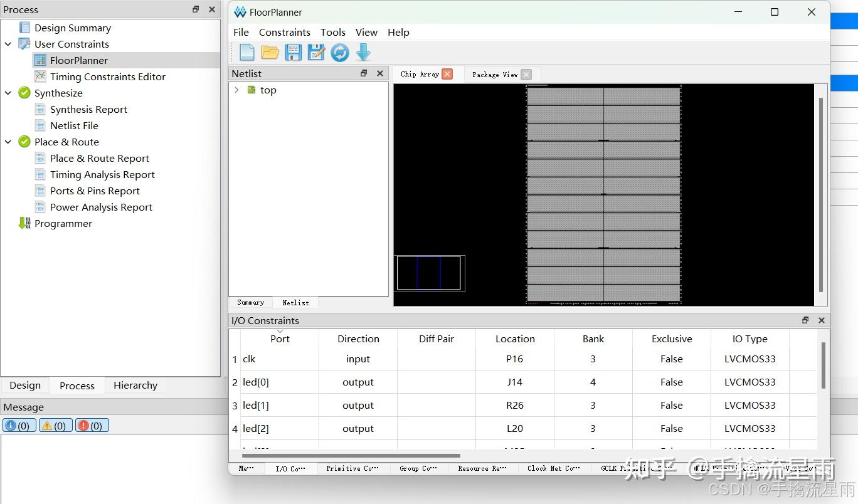Click the blue down-arrow toolbar icon

point(363,53)
